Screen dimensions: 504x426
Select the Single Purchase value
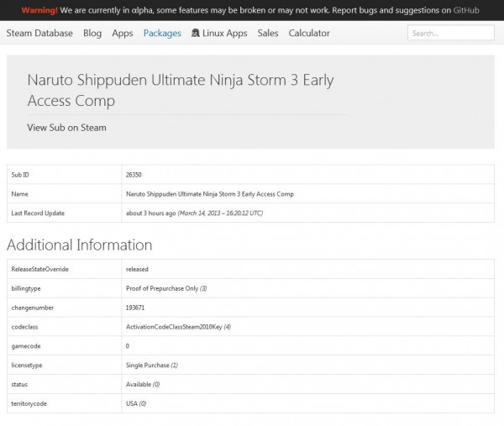pos(152,366)
